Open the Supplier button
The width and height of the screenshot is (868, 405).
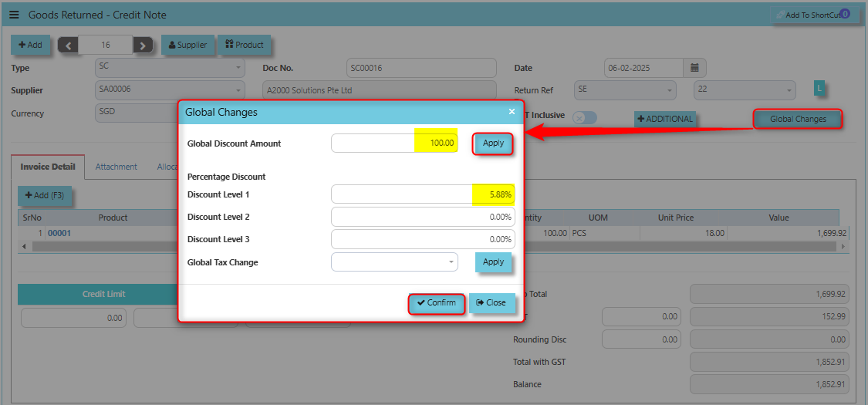[187, 45]
